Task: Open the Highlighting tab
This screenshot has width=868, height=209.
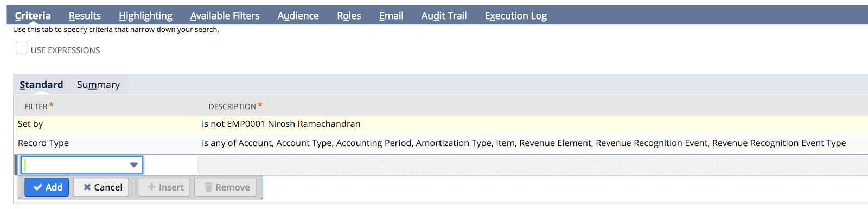Action: [x=145, y=16]
